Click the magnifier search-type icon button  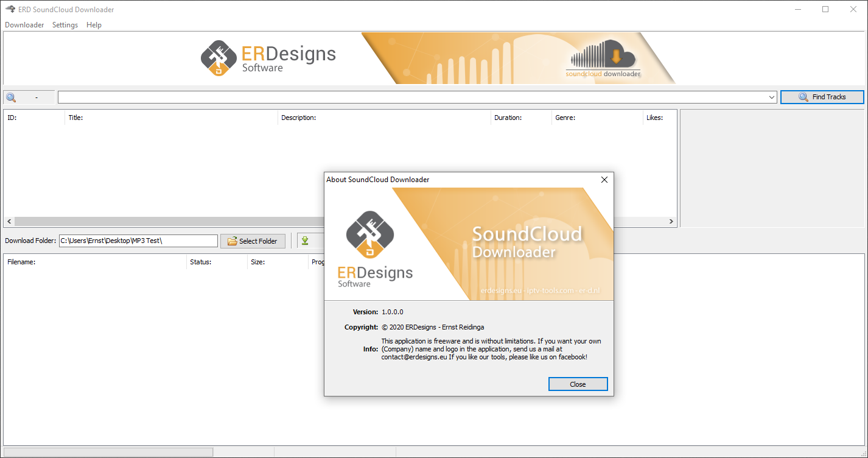click(29, 97)
